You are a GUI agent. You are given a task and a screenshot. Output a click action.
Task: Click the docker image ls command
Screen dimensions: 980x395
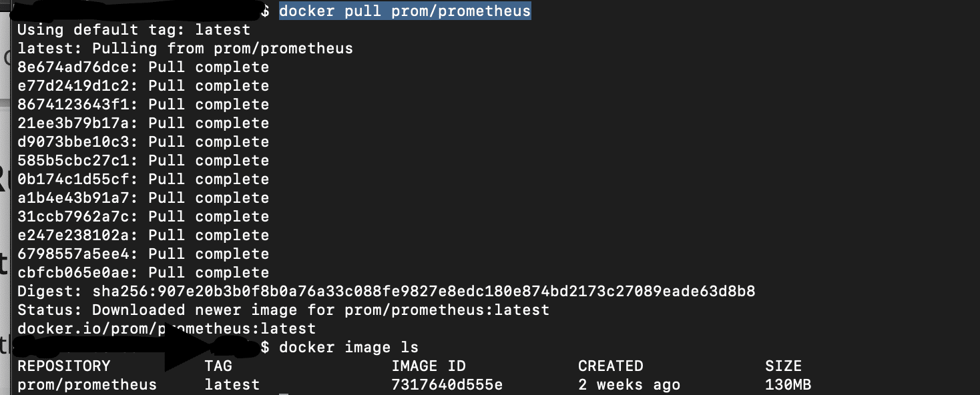click(x=348, y=348)
